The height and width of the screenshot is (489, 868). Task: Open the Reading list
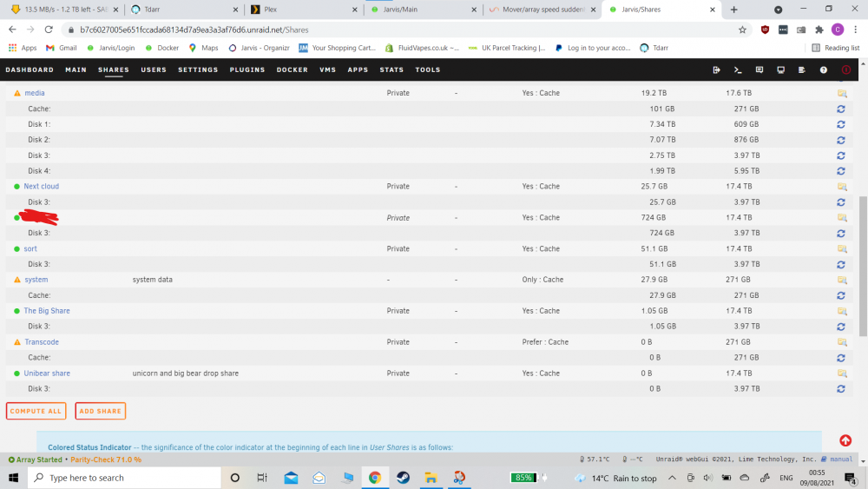point(835,48)
